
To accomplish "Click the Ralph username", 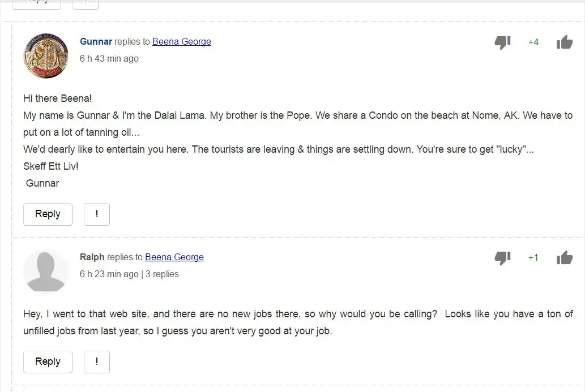I will click(92, 257).
